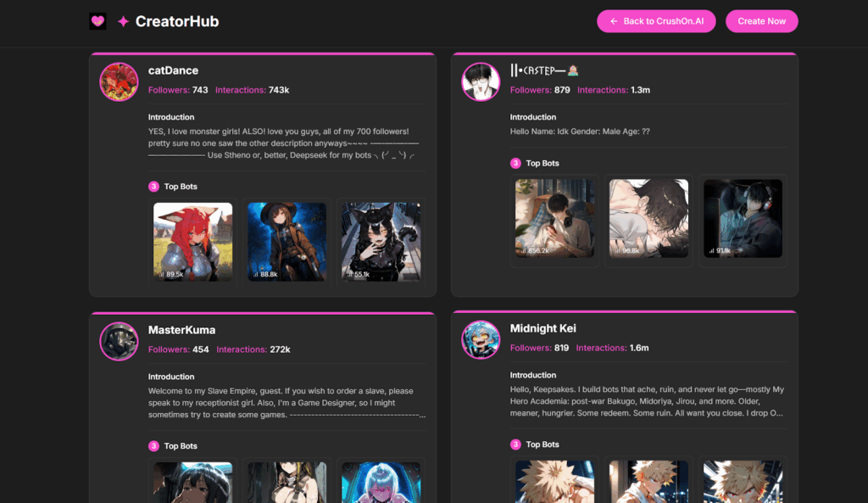This screenshot has height=503, width=868.
Task: Open Midnight Kei's profile avatar
Action: (481, 339)
